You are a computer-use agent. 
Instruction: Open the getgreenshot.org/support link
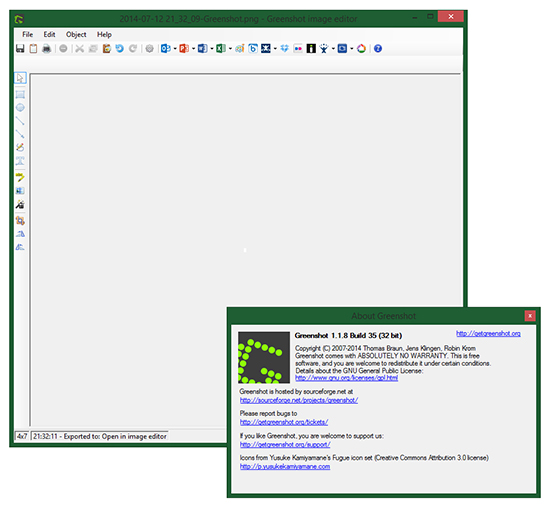tap(285, 444)
